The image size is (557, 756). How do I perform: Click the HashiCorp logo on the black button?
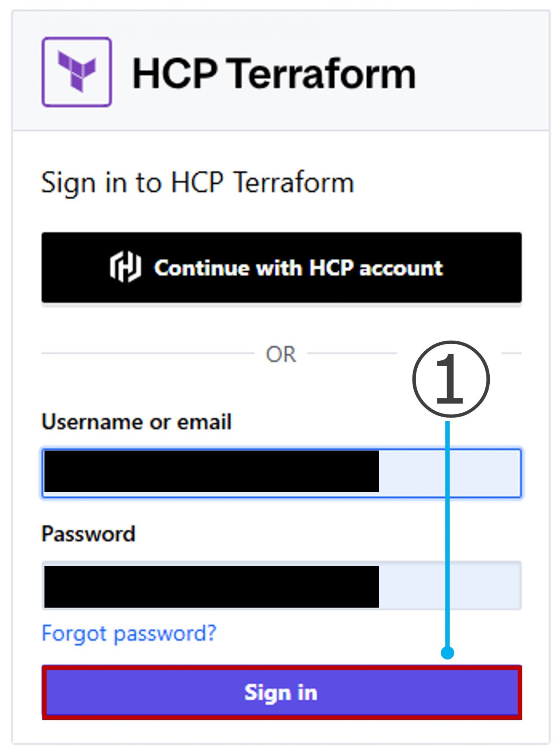(125, 267)
